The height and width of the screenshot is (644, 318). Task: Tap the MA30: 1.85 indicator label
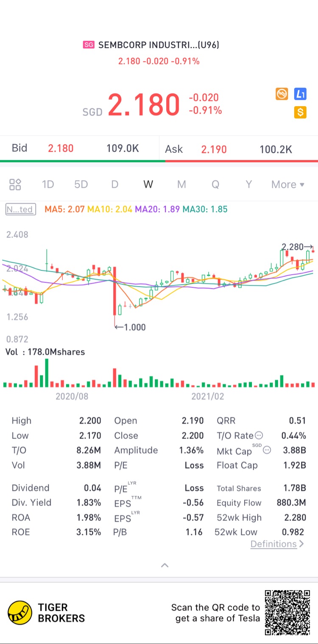[x=205, y=209]
